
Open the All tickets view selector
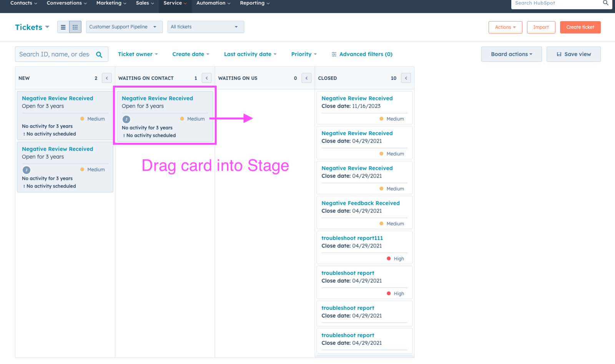coord(206,27)
